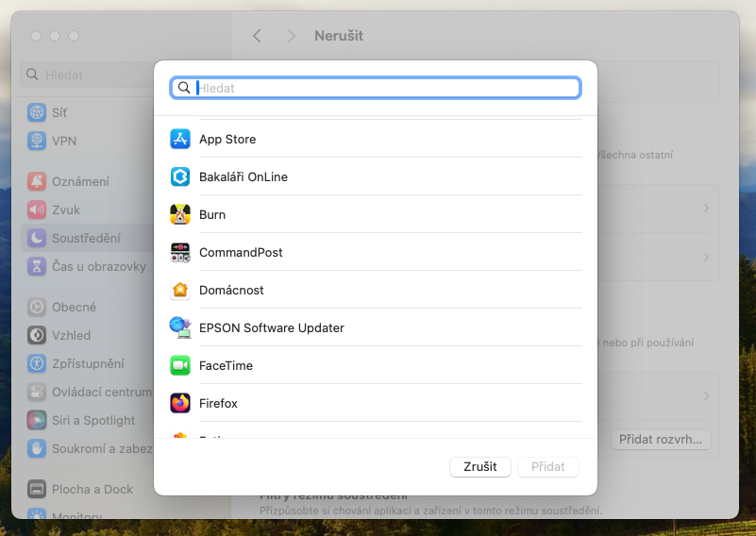756x536 pixels.
Task: Click the FaceTime camera icon
Action: point(180,365)
